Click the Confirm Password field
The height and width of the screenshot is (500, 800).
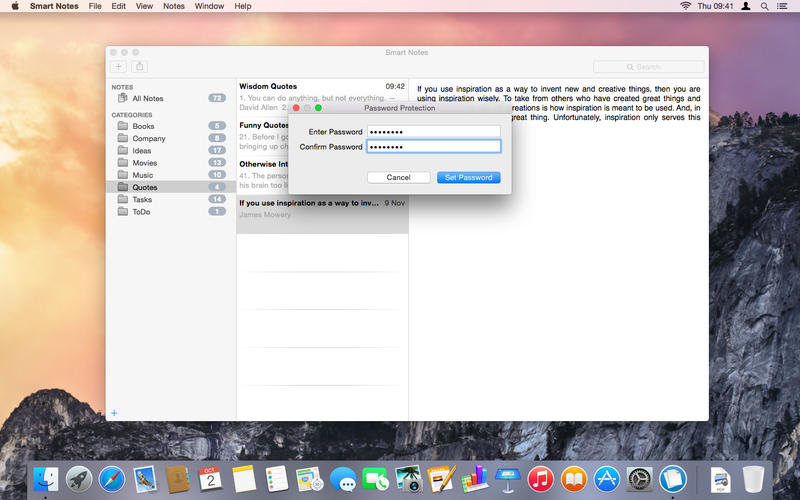(x=434, y=146)
